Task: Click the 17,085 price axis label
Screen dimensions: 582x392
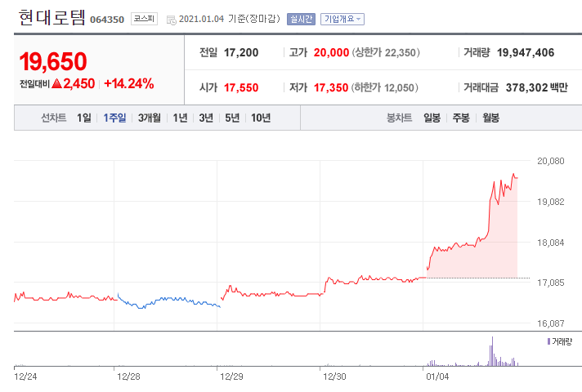Action: [550, 283]
